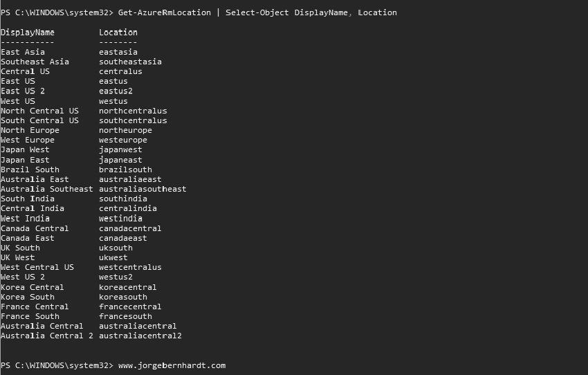Click the DisplayName column header
Image resolution: width=588 pixels, height=375 pixels.
point(27,33)
